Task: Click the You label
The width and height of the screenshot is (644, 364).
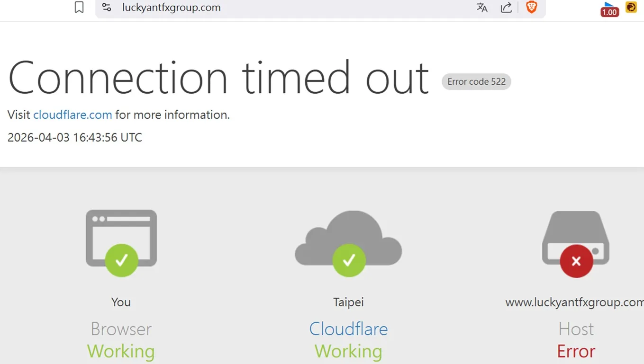Action: (121, 302)
